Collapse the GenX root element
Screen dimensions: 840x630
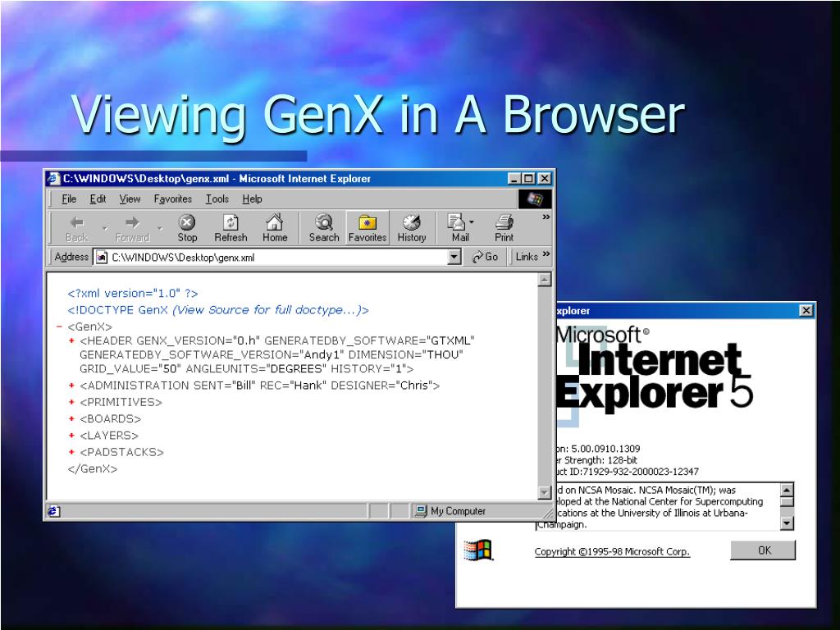(59, 326)
